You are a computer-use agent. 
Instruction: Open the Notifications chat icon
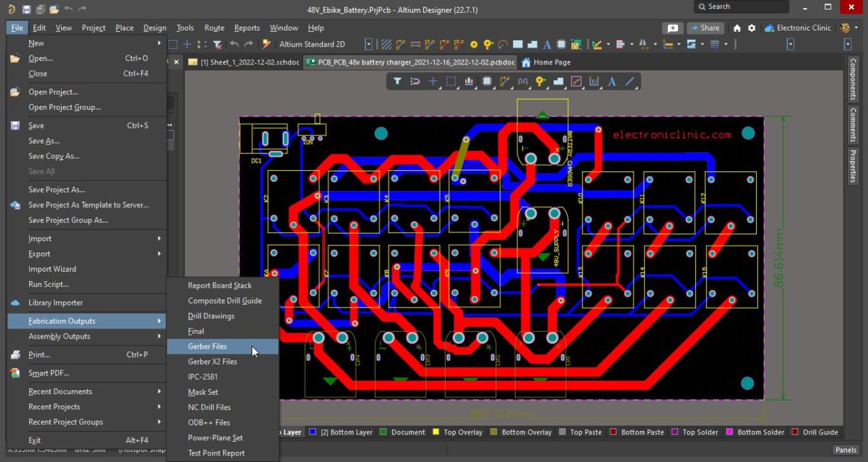pos(673,28)
